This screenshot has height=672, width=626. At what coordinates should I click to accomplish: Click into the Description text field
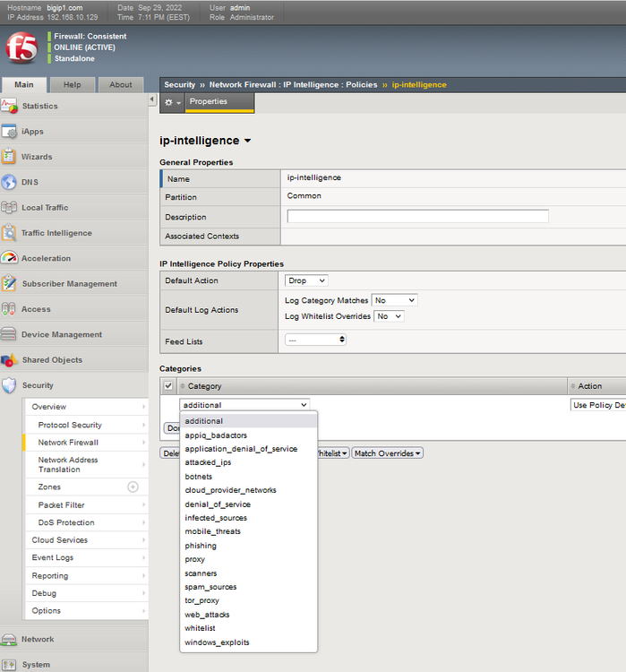[417, 217]
